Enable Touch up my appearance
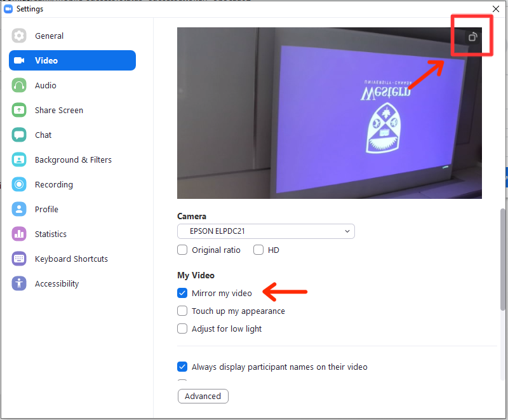Screen dimensions: 508x420 click(182, 311)
